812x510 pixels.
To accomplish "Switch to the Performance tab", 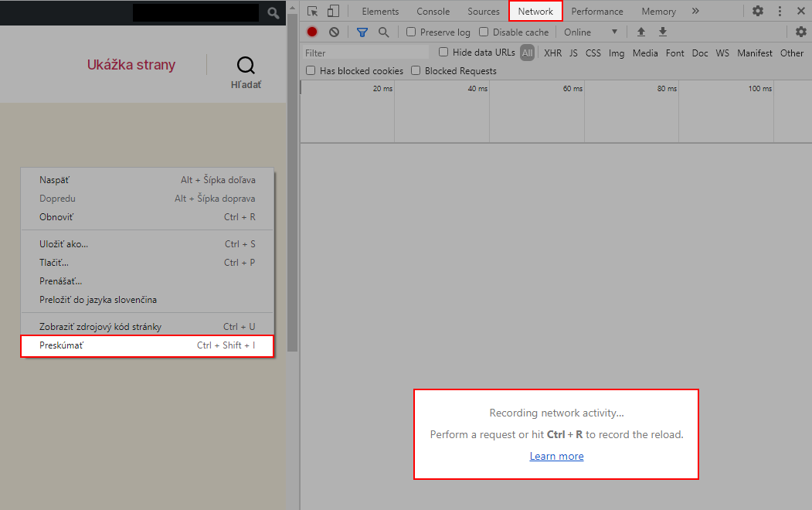I will [597, 12].
